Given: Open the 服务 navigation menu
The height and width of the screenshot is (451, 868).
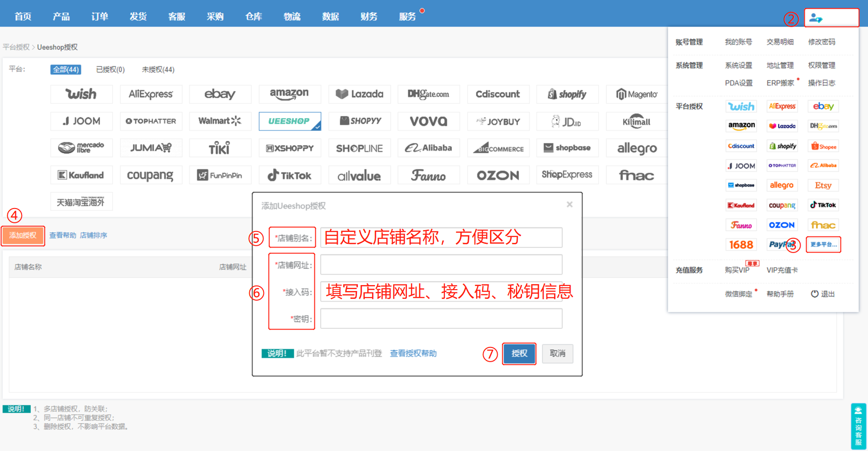Looking at the screenshot, I should (x=407, y=16).
